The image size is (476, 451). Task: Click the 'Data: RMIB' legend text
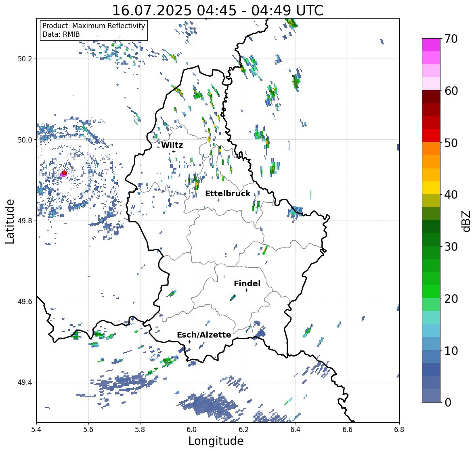(x=61, y=34)
